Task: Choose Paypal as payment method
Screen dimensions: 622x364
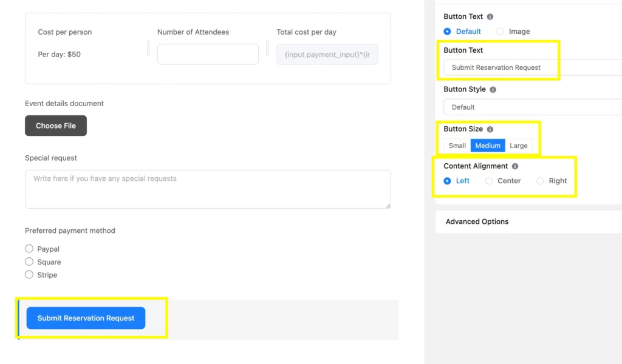Action: click(29, 249)
